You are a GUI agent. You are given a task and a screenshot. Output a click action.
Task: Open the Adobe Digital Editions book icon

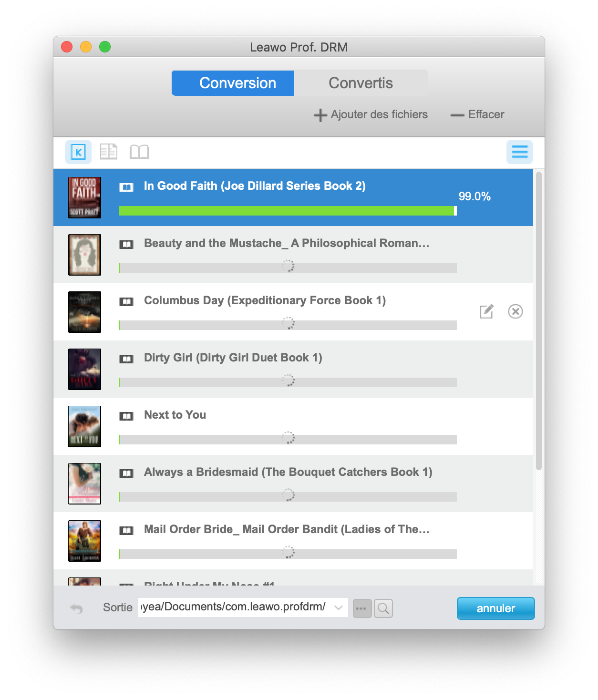(x=139, y=152)
